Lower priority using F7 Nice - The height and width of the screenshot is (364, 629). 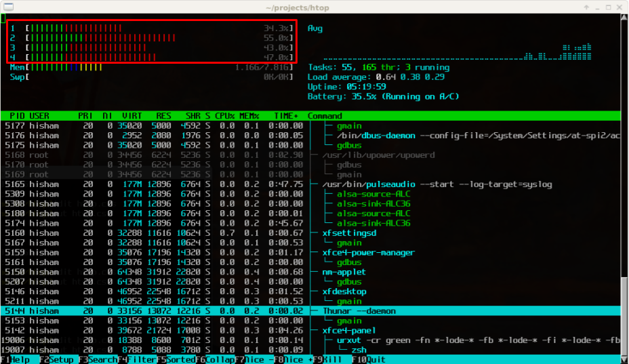pos(255,359)
